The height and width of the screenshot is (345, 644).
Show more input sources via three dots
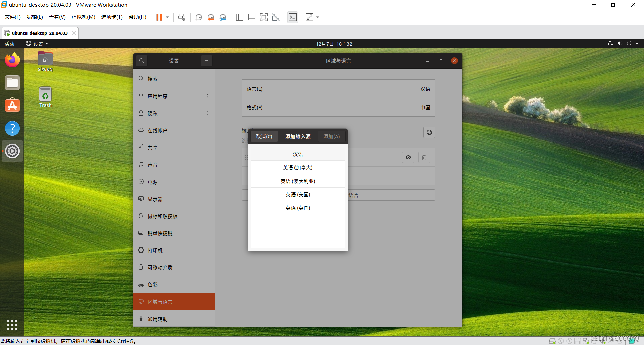(298, 220)
